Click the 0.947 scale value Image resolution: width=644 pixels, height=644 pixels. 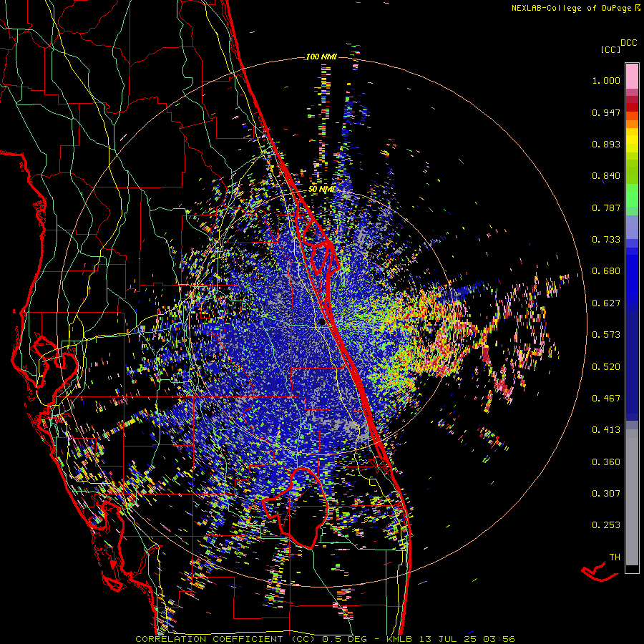[606, 112]
